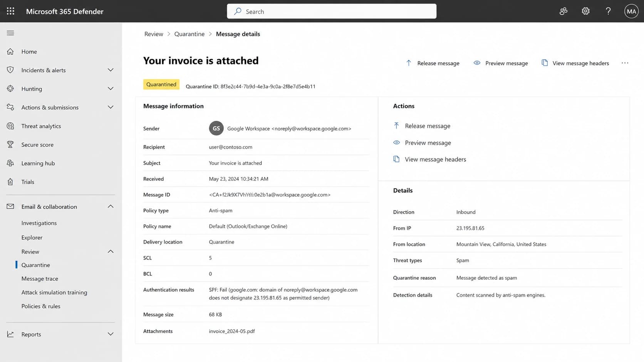644x362 pixels.
Task: Click the Incidents & alerts shield icon
Action: tap(10, 70)
